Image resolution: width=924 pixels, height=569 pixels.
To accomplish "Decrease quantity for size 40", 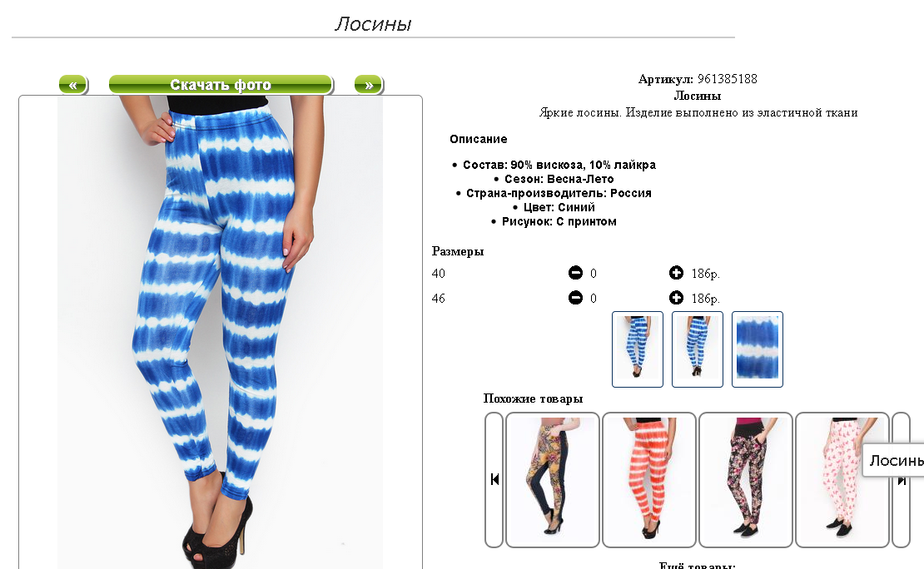I will pyautogui.click(x=575, y=273).
